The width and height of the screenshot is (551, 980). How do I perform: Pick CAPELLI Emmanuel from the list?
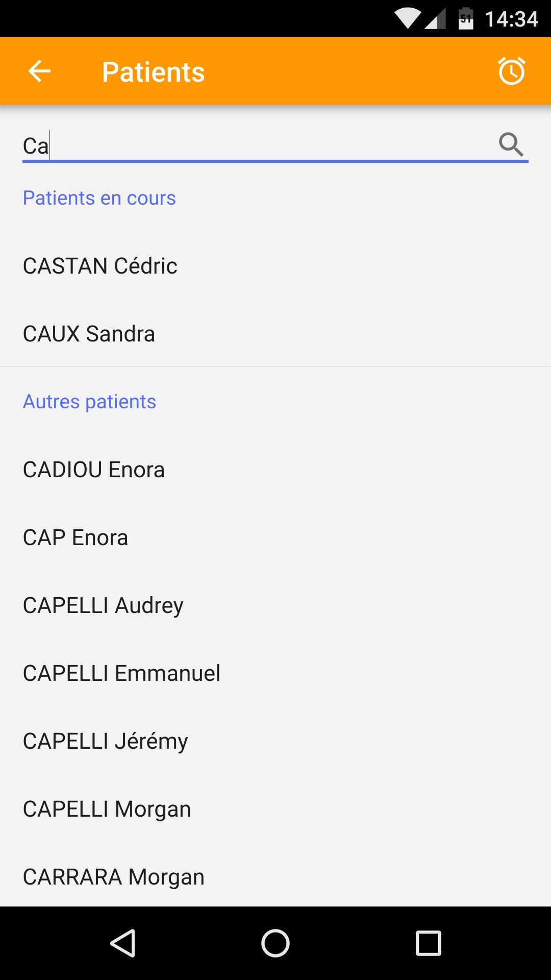pyautogui.click(x=121, y=673)
